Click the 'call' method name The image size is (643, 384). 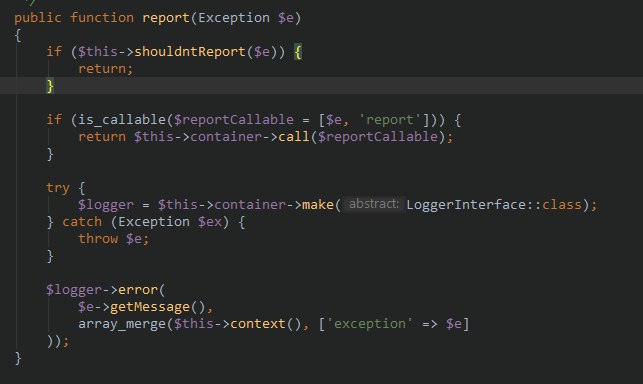[294, 137]
